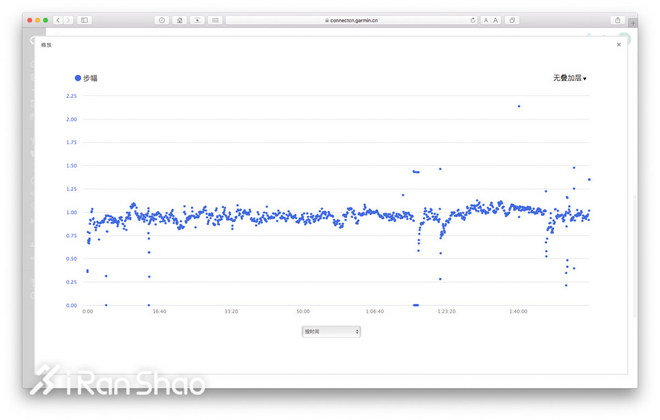Close the chart modal with X
660x420 pixels.
(618, 45)
